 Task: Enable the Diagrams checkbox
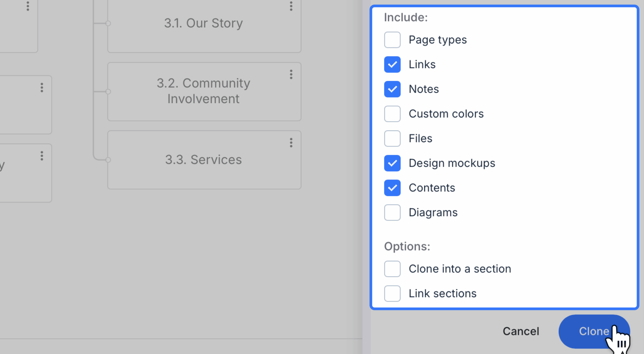tap(392, 212)
